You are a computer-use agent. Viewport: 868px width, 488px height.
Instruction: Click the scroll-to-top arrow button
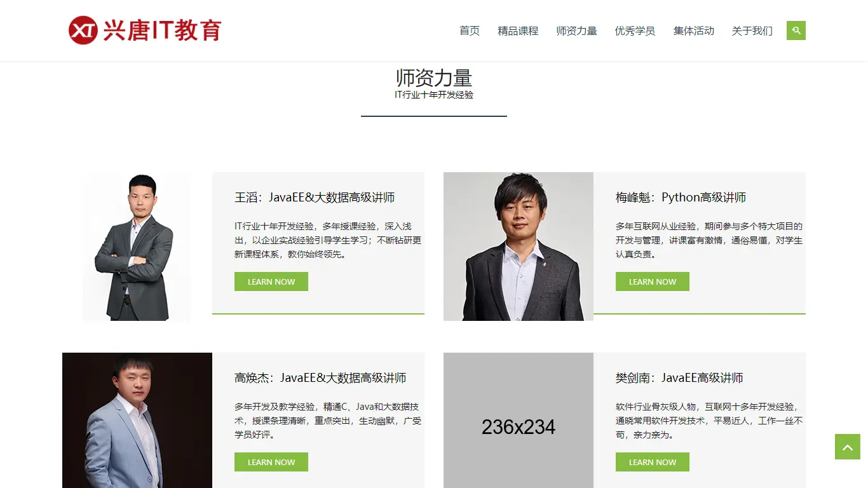click(x=847, y=447)
